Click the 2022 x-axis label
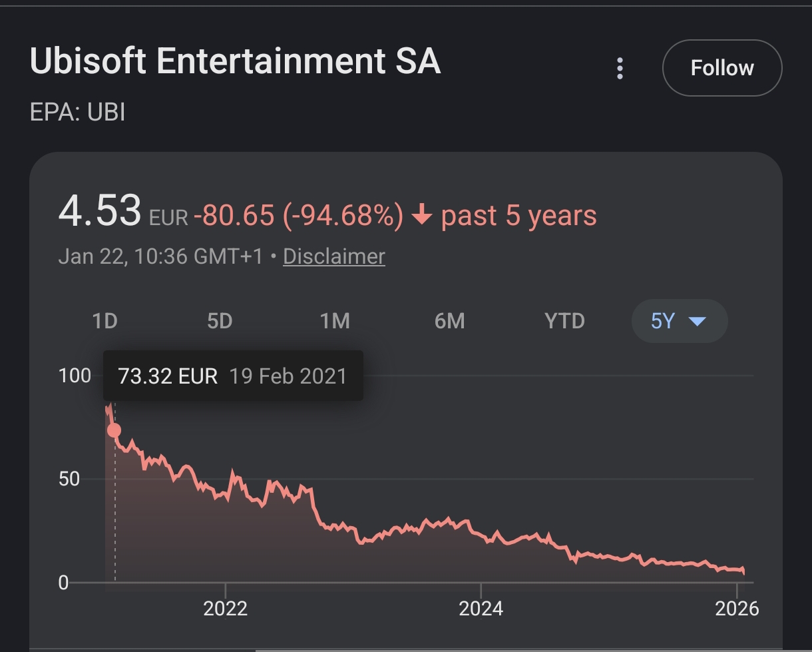The width and height of the screenshot is (812, 652). pos(225,608)
